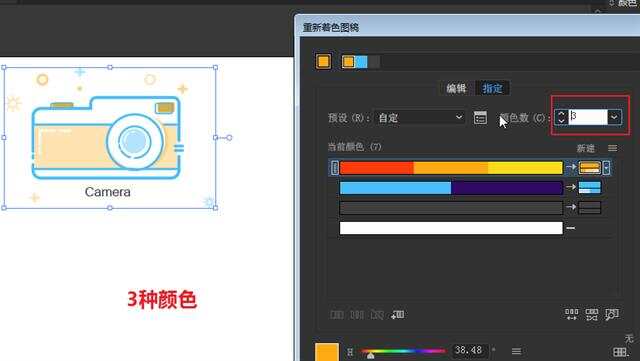Click the right-middle selection handle of the artwork
640x361 pixels.
click(216, 138)
